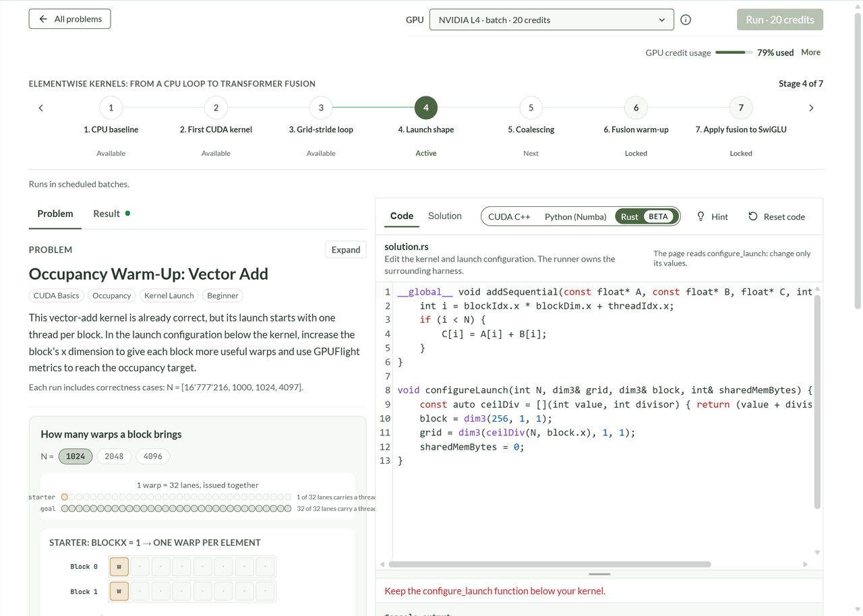Select Rust BETA language option

coord(646,216)
